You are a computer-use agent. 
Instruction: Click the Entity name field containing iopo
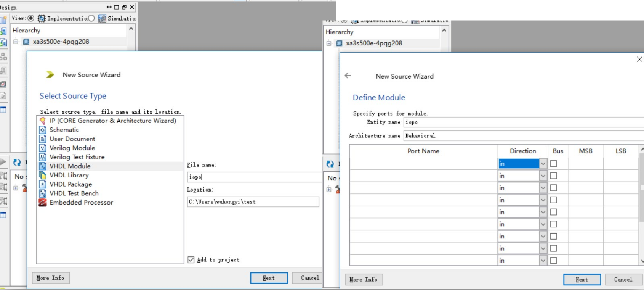[524, 122]
